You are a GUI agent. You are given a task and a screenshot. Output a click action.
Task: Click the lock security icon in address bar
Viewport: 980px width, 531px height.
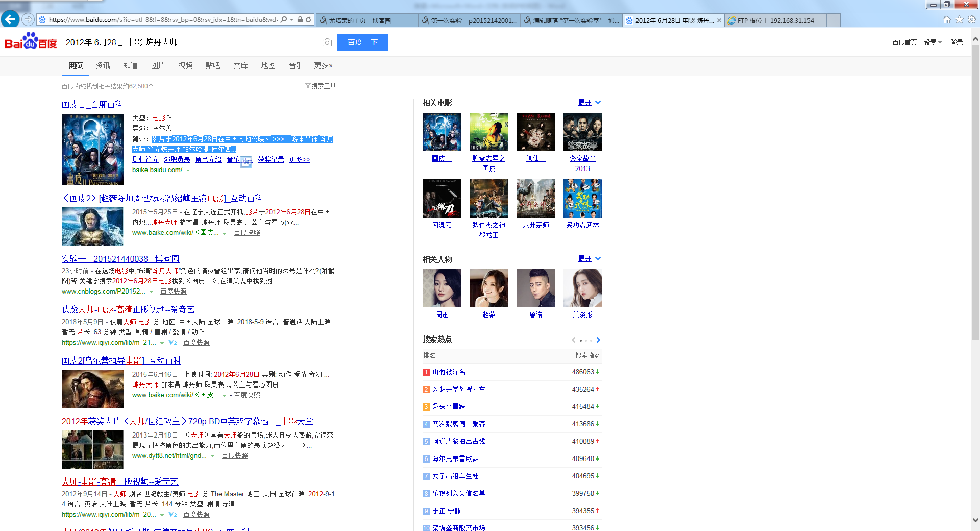point(300,20)
